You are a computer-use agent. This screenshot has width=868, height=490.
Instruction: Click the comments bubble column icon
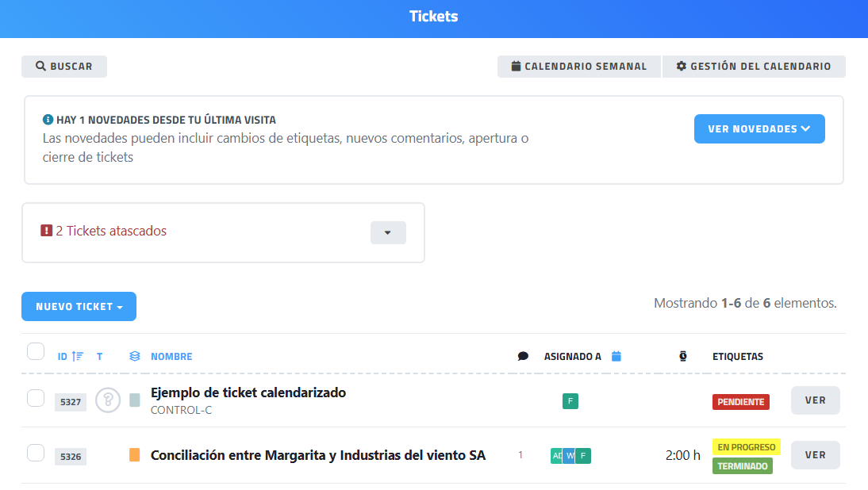click(x=523, y=356)
